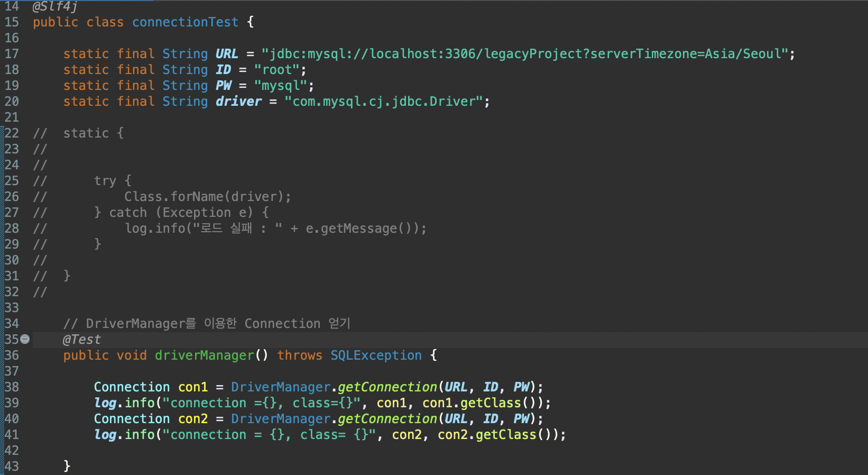Click the "root" string literal
This screenshot has width=868, height=475.
point(277,70)
